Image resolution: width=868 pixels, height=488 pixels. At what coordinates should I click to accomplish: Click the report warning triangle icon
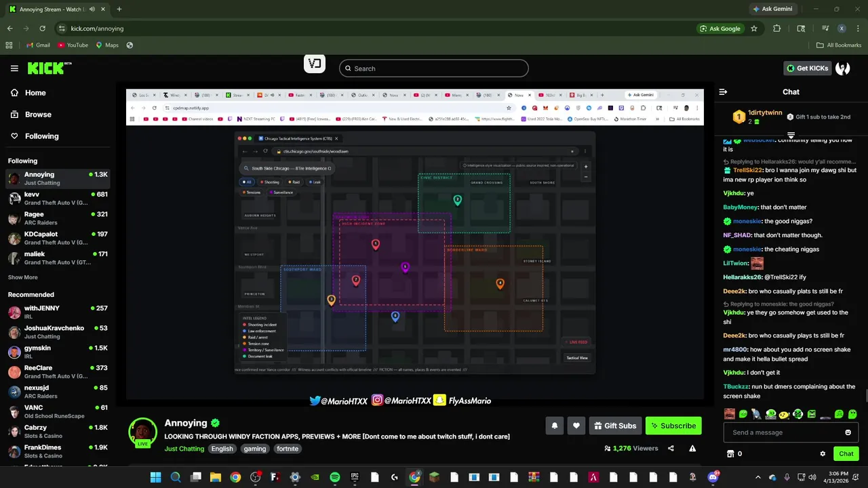692,448
